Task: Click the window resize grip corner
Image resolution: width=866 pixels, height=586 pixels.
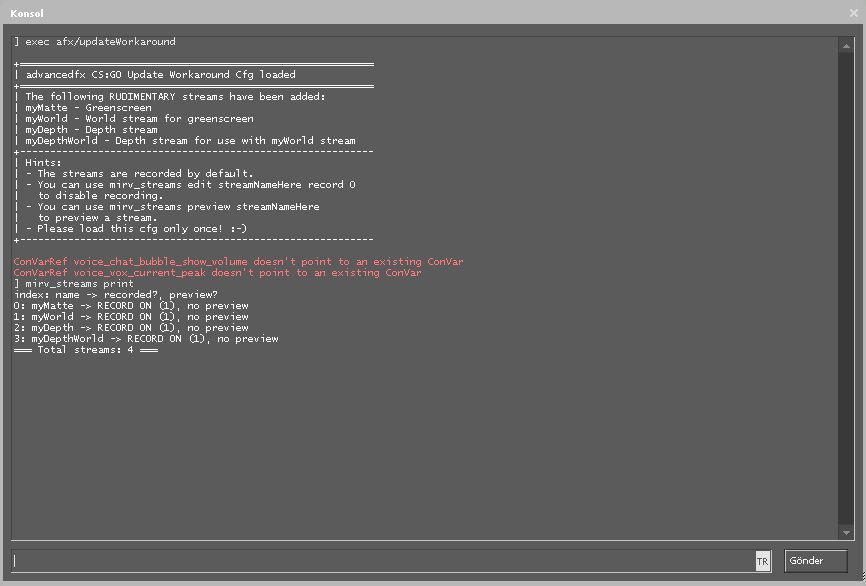Action: [862, 577]
